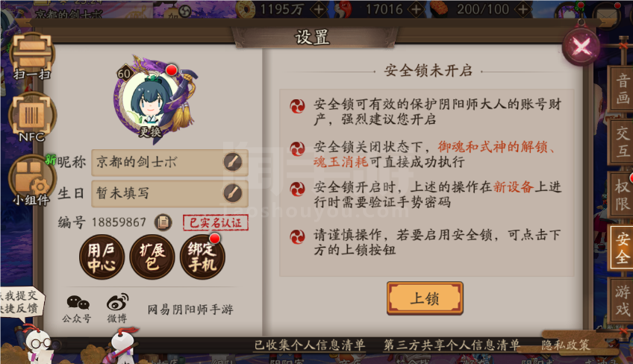Open the 公众号 WeChat icon

click(x=77, y=309)
